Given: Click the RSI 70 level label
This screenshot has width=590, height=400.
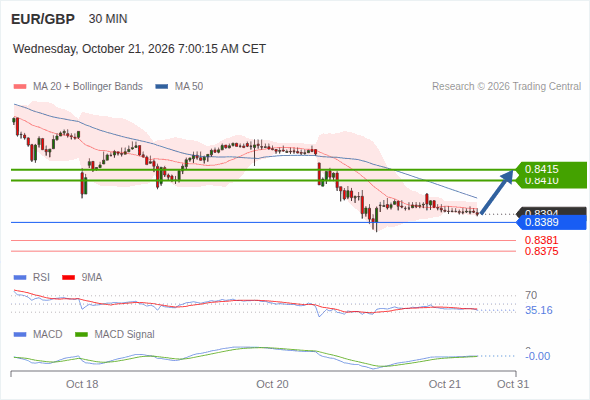Looking at the screenshot, I should tap(531, 295).
